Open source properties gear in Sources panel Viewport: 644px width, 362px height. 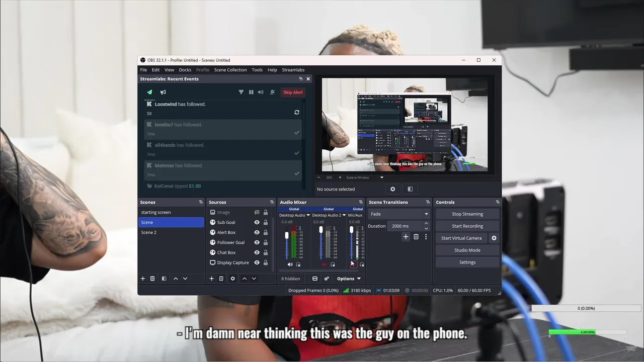click(232, 279)
